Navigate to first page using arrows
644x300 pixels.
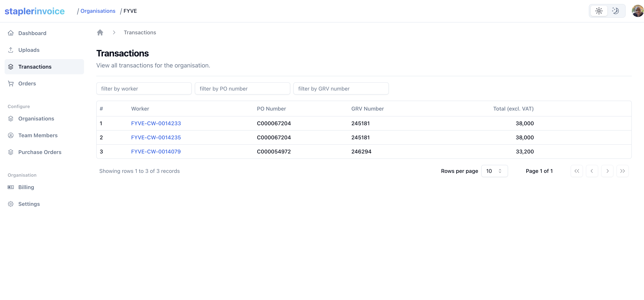tap(577, 171)
